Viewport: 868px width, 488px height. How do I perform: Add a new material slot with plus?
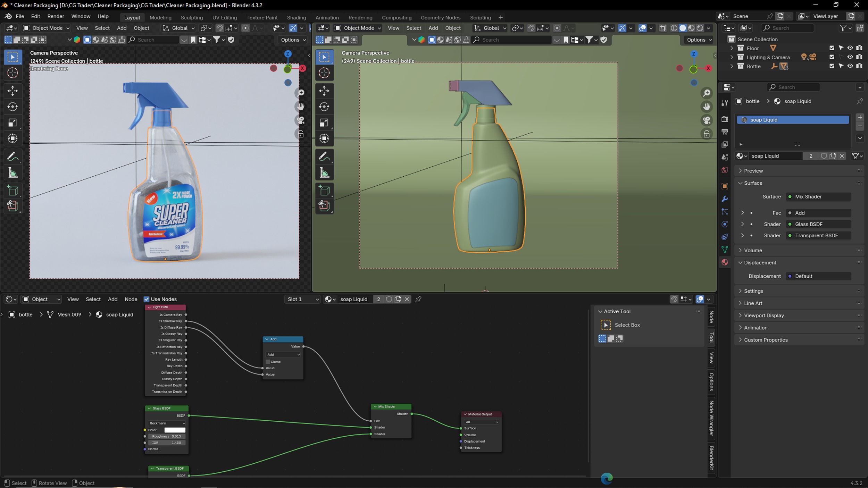860,117
